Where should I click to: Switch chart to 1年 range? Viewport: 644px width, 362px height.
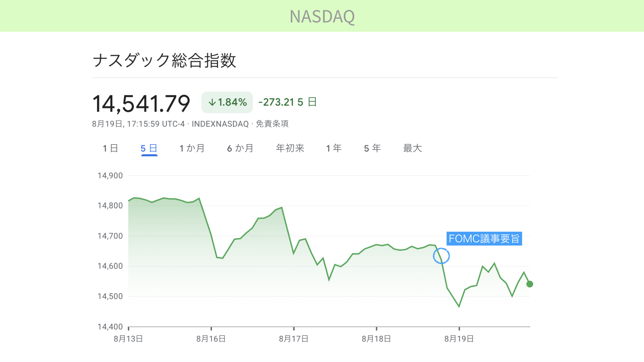pos(334,148)
